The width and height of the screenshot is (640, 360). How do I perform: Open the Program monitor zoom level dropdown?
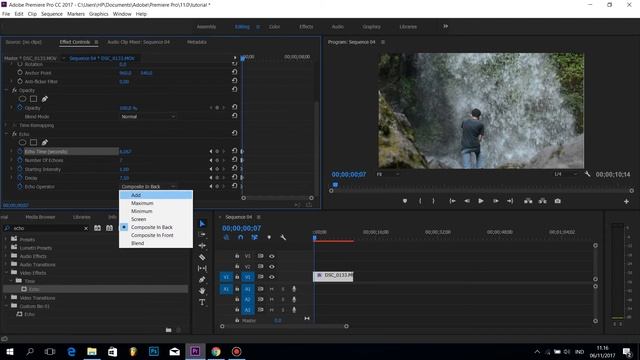(x=387, y=174)
